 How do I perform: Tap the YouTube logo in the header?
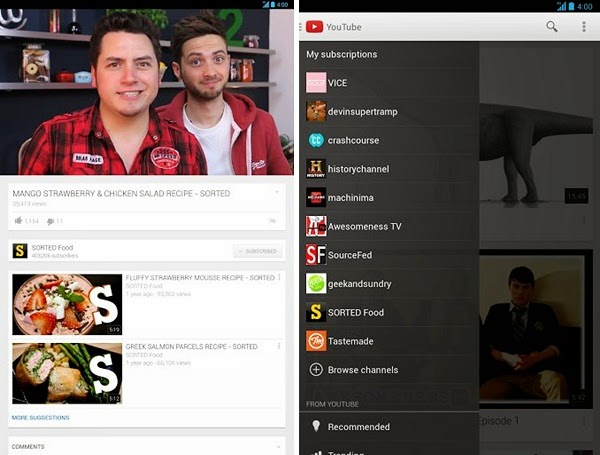(x=314, y=27)
